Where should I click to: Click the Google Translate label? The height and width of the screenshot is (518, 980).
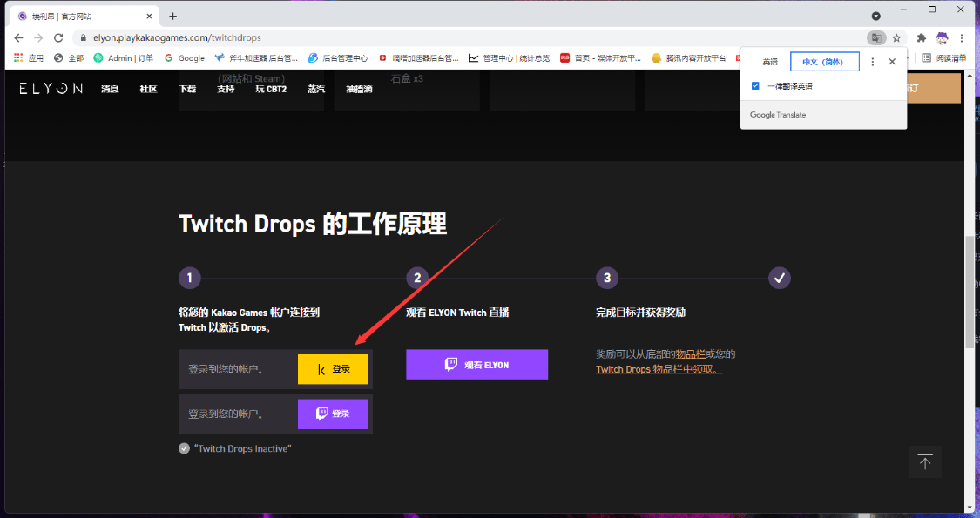(778, 115)
